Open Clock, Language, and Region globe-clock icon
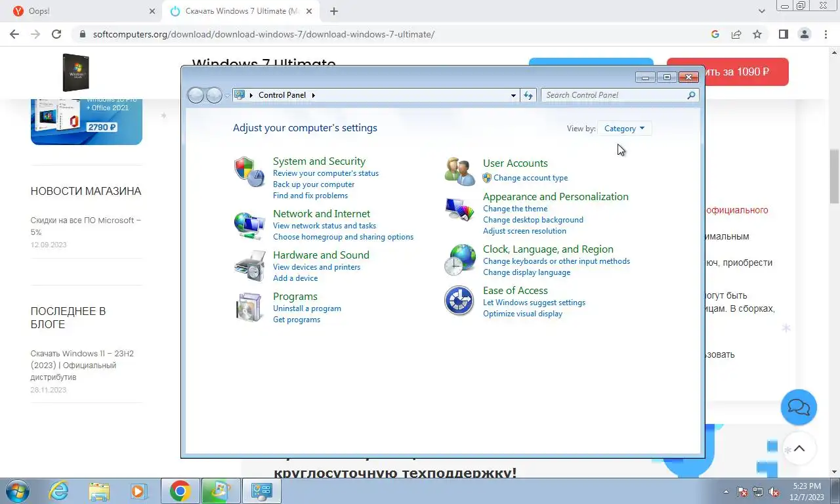The height and width of the screenshot is (504, 840). tap(459, 260)
